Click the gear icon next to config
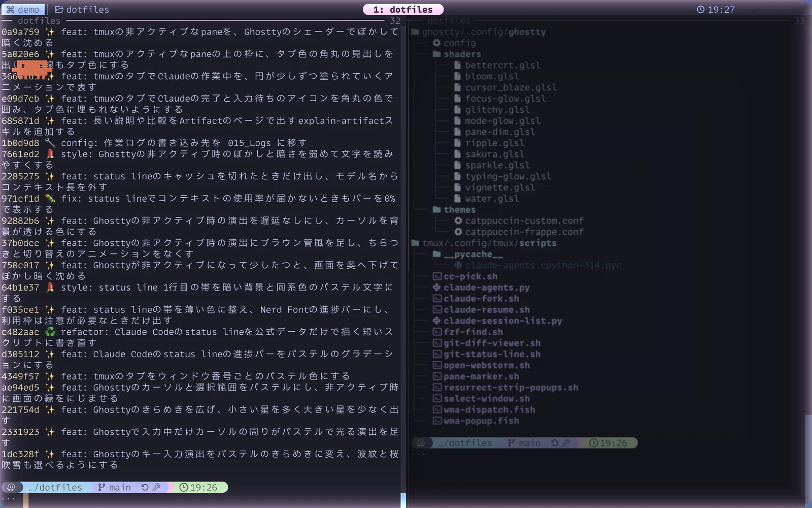Screen dimensions: 812x508 click(x=436, y=43)
